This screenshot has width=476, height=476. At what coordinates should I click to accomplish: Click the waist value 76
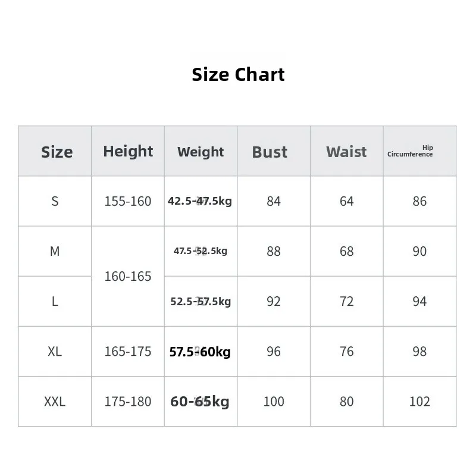(x=347, y=352)
